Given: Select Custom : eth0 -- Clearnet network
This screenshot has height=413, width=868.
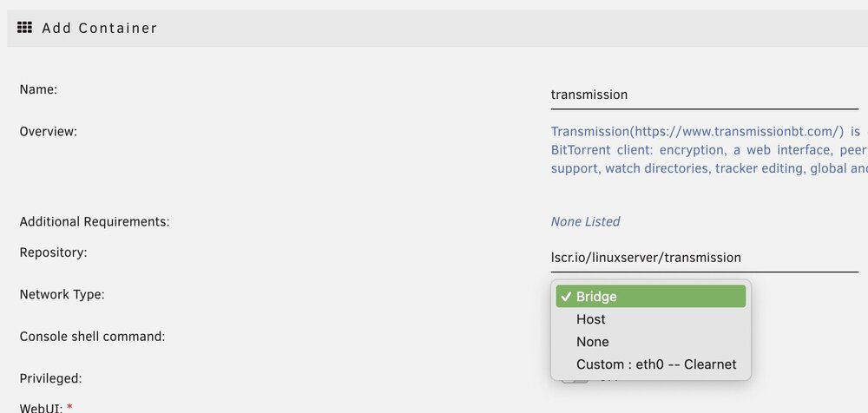Looking at the screenshot, I should click(650, 364).
